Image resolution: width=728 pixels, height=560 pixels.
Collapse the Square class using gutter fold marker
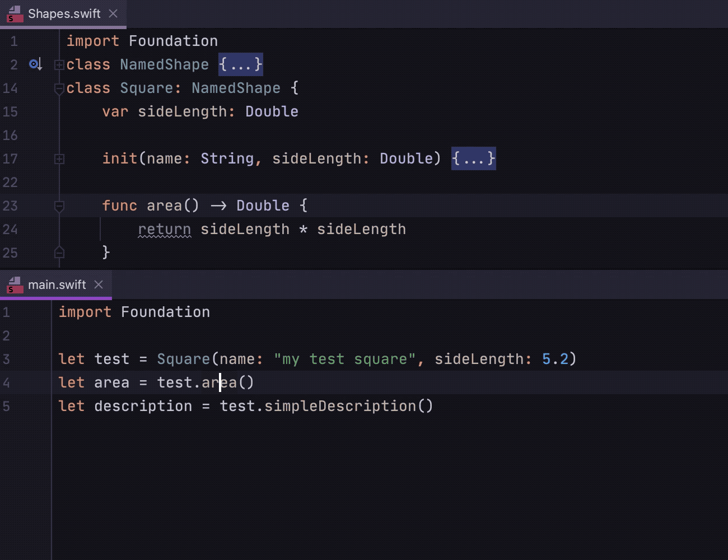pos(59,88)
